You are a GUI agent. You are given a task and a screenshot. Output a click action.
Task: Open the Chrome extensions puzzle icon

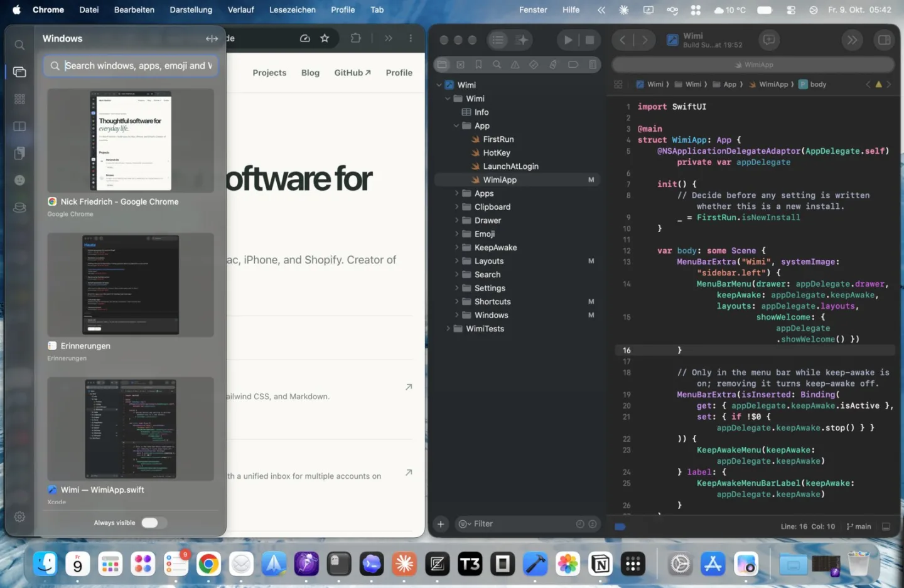(356, 38)
